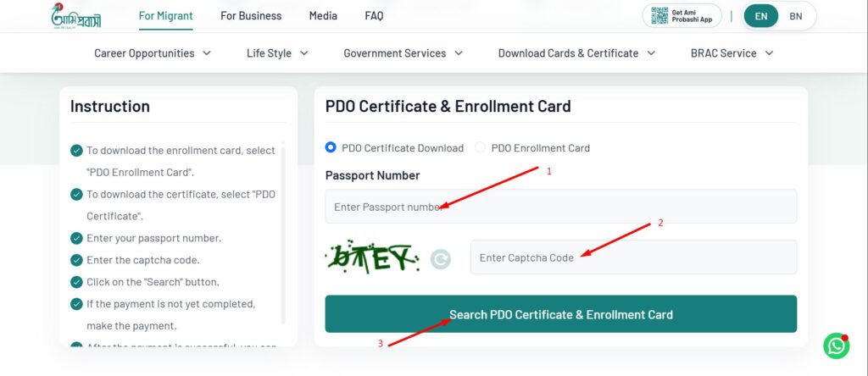
Task: Expand Career Opportunities dropdown
Action: pyautogui.click(x=153, y=53)
